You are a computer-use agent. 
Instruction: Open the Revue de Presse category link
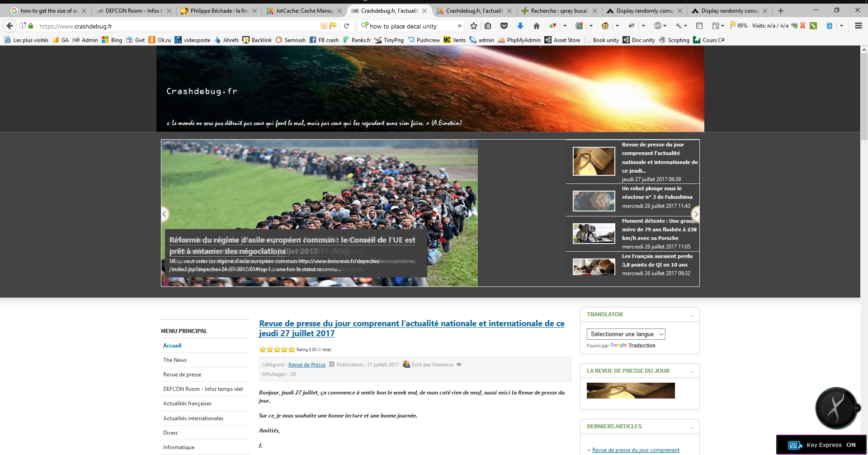pos(307,365)
